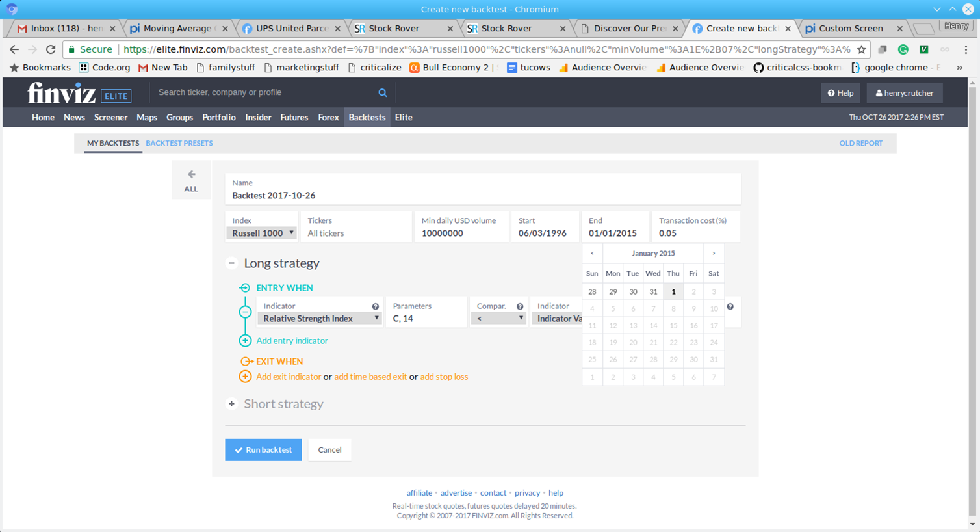Expand the Short strategy section
This screenshot has width=980, height=532.
point(231,404)
